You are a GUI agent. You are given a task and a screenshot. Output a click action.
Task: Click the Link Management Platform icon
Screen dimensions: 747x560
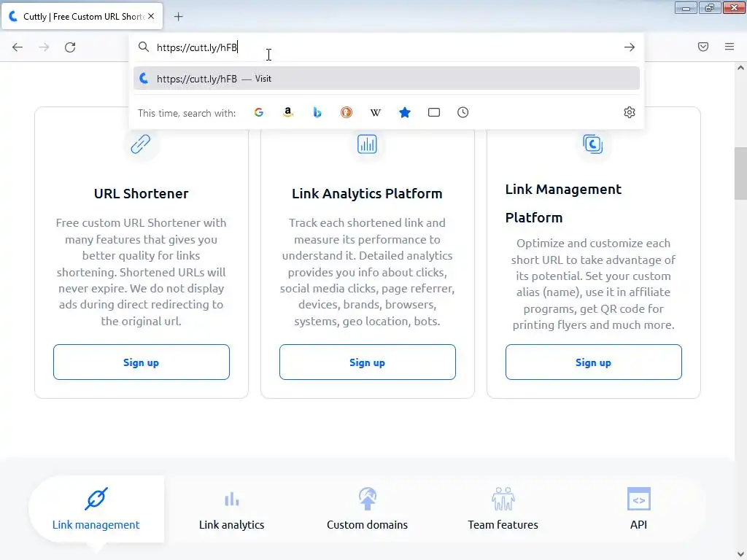tap(593, 144)
